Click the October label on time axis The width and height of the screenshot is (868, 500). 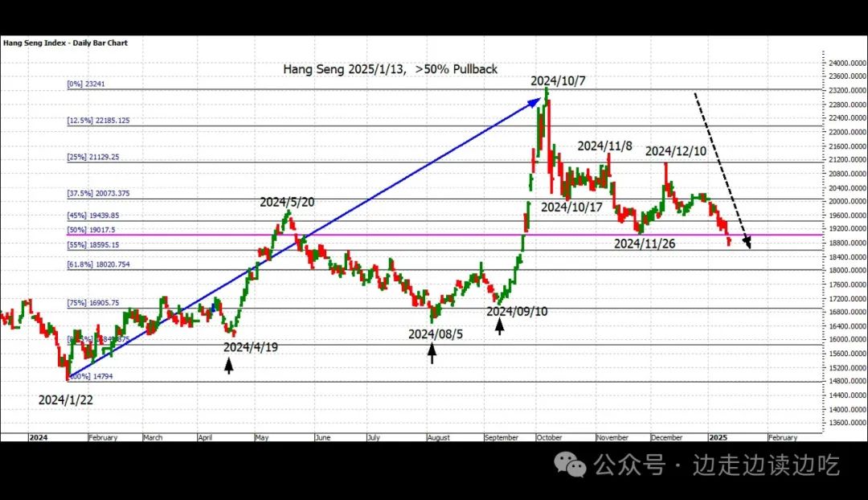click(549, 437)
